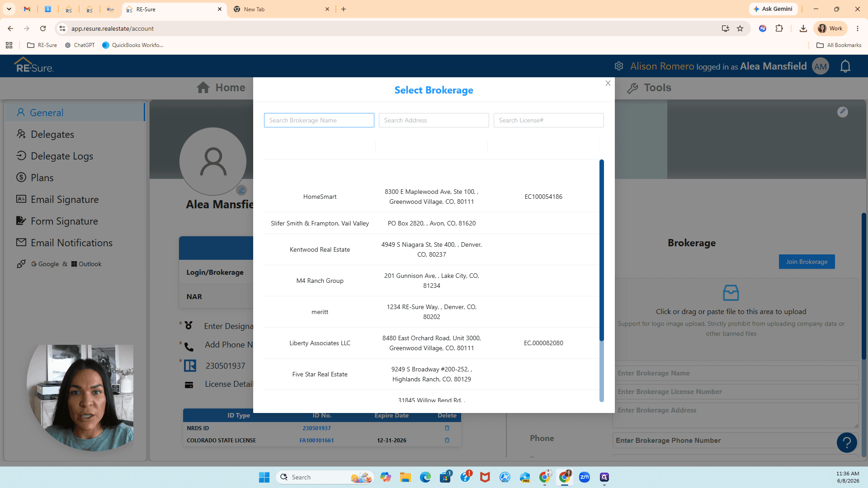Click the edit pencil icon on banner
This screenshot has height=488, width=868.
pyautogui.click(x=843, y=112)
